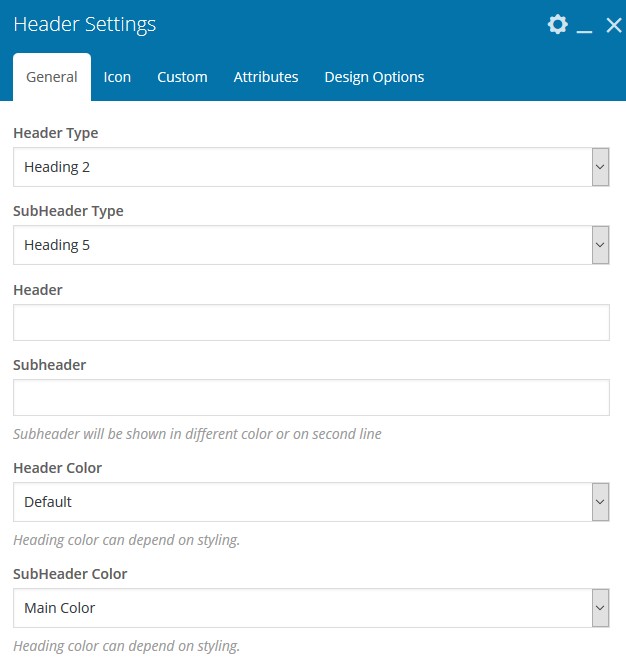Open the Icon tab
Viewport: 626px width, 671px height.
click(117, 77)
